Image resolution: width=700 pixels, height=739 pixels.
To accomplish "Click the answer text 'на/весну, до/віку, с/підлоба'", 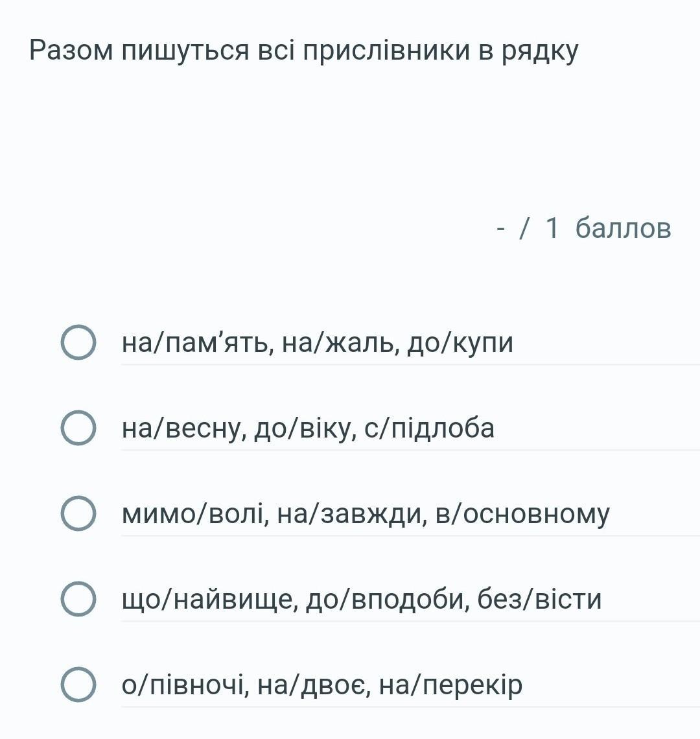I will (x=308, y=428).
